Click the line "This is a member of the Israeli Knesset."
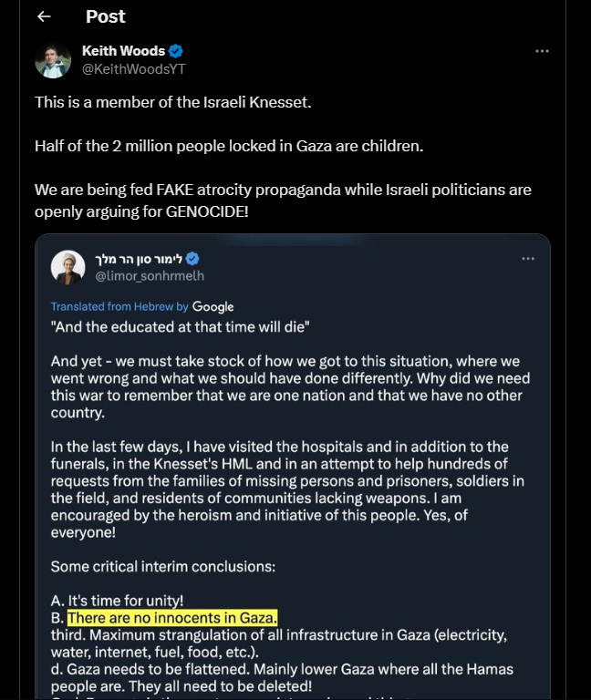Image resolution: width=591 pixels, height=700 pixels. [x=173, y=102]
